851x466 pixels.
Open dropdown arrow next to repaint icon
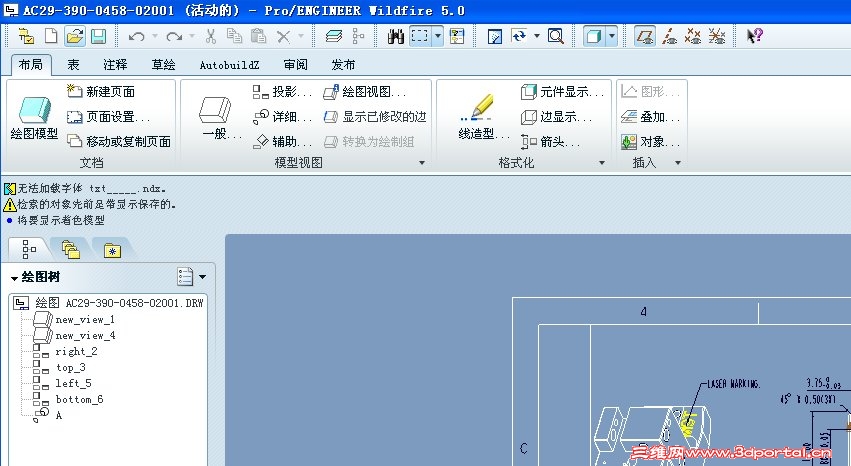tap(537, 36)
